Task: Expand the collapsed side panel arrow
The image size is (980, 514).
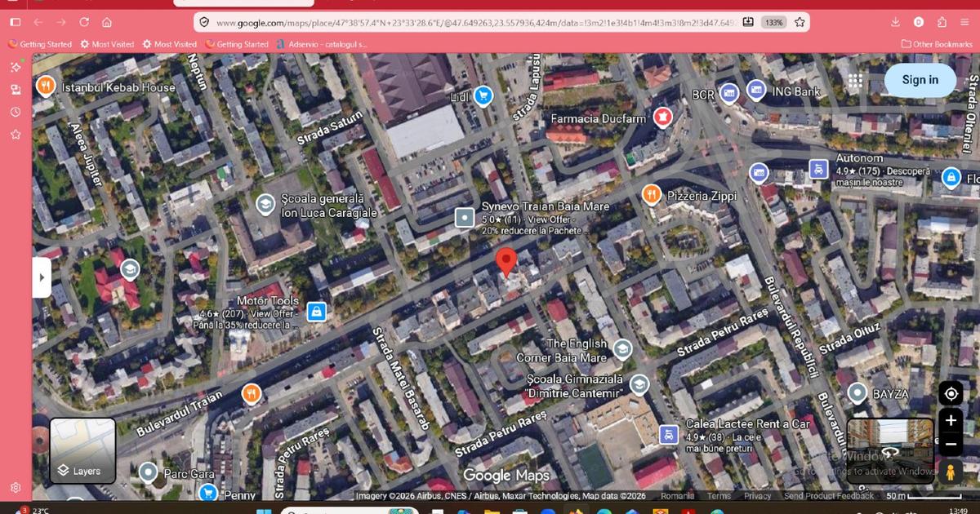Action: point(42,277)
